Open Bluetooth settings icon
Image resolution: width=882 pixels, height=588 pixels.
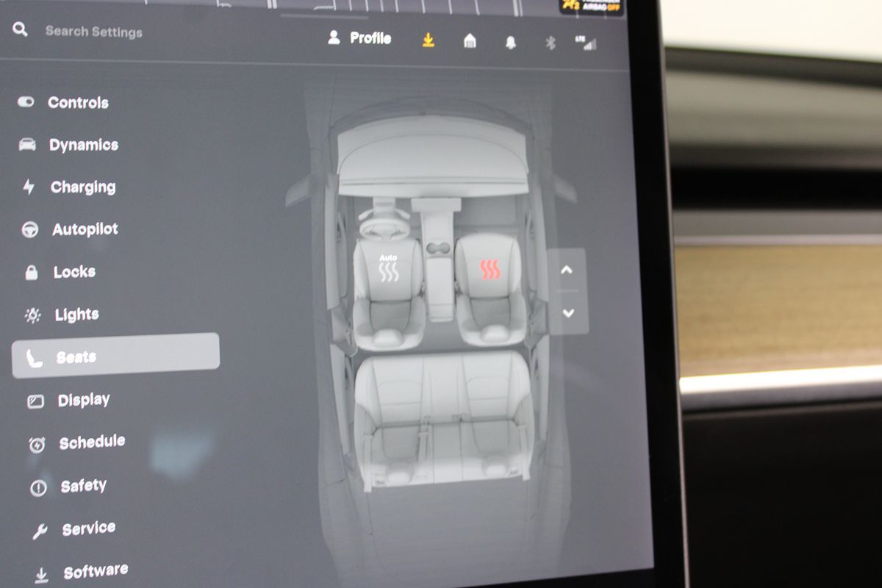click(x=550, y=43)
